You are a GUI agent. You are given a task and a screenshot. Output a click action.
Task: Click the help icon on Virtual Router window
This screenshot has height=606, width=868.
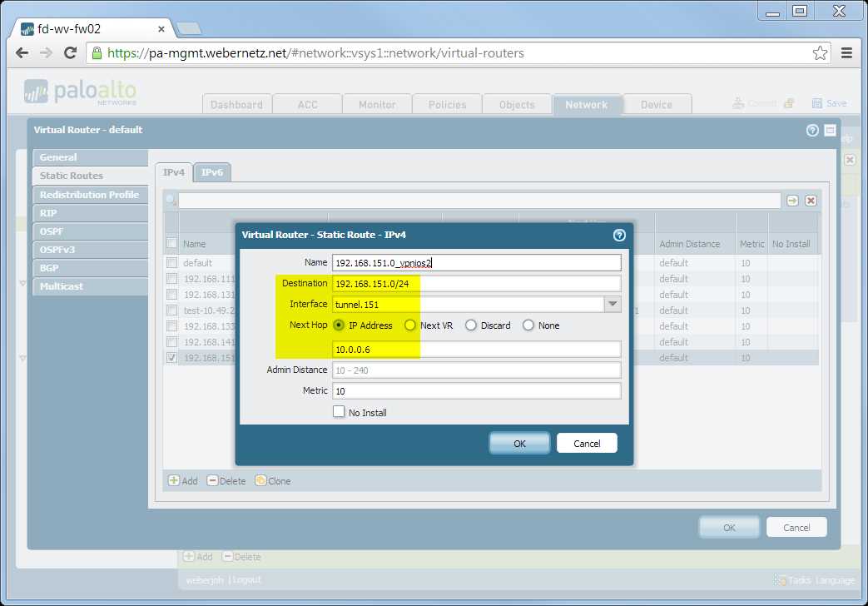pos(813,129)
